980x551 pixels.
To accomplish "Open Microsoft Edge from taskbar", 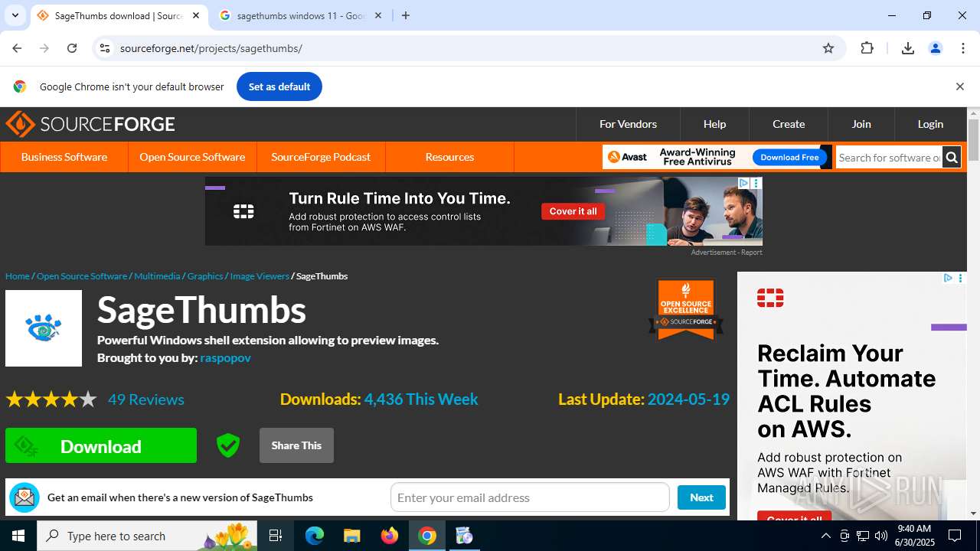I will 315,536.
